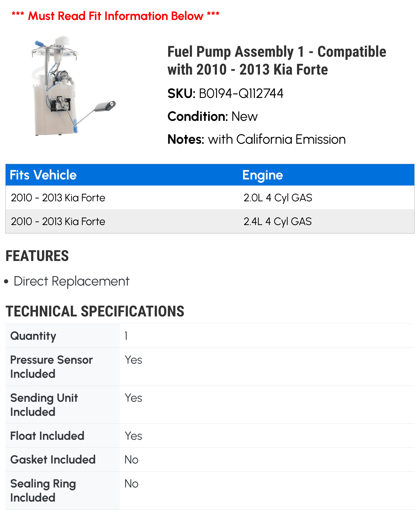The image size is (420, 515).
Task: Click the Sealing Ring Included label
Action: 43,491
